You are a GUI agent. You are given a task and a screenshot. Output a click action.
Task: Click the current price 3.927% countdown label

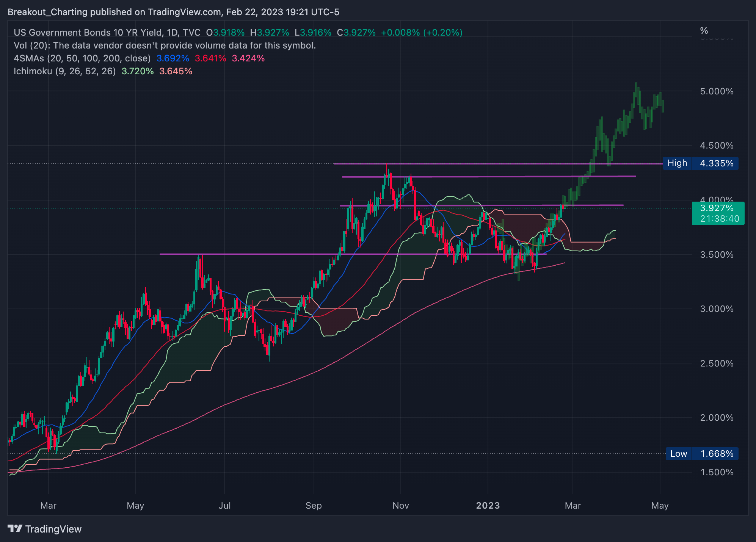point(718,213)
